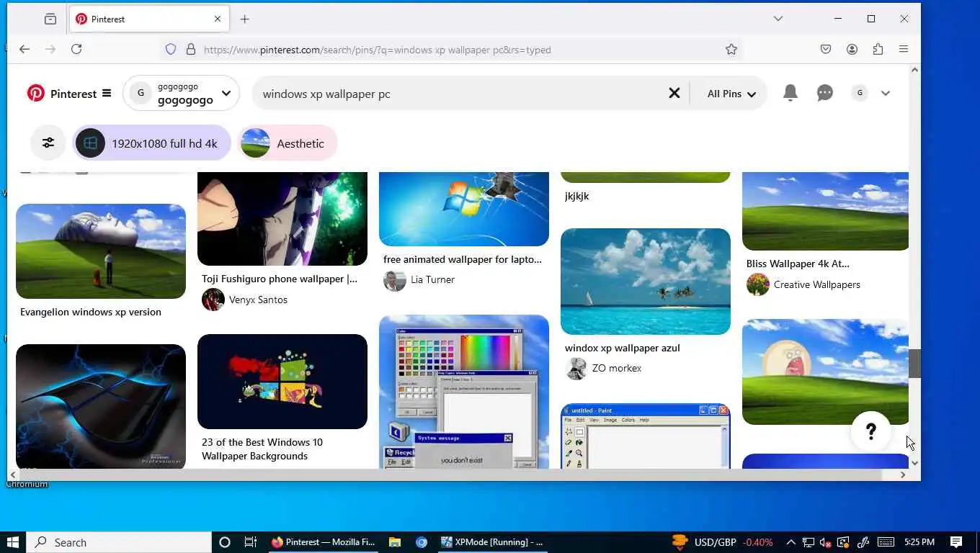
Task: Open the Firefox application menu
Action: (904, 49)
